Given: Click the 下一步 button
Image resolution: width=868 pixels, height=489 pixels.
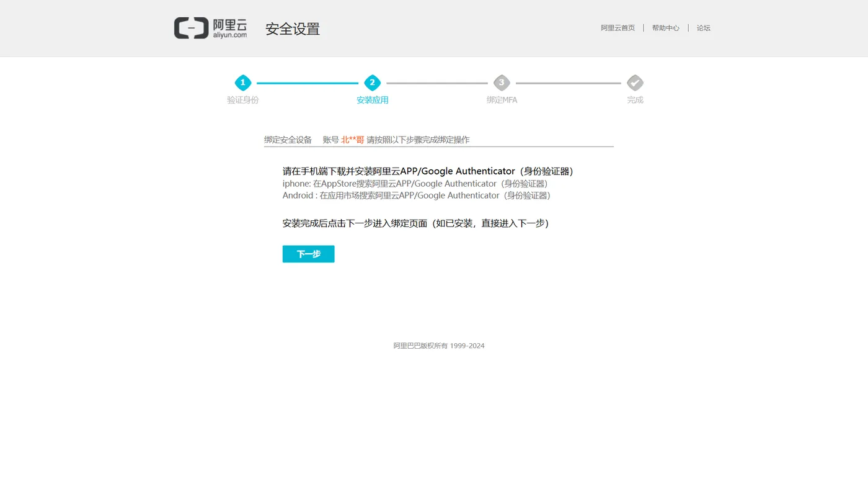Looking at the screenshot, I should click(308, 254).
